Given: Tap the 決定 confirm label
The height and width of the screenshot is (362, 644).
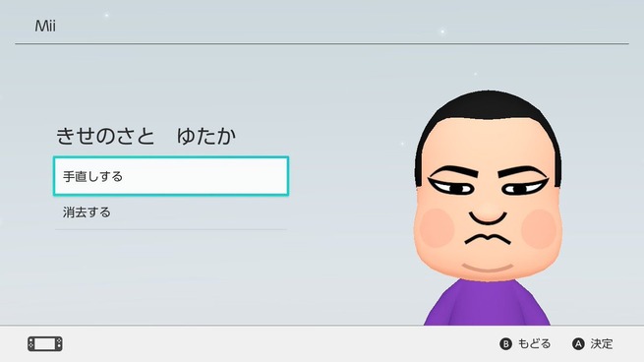Looking at the screenshot, I should (x=602, y=344).
